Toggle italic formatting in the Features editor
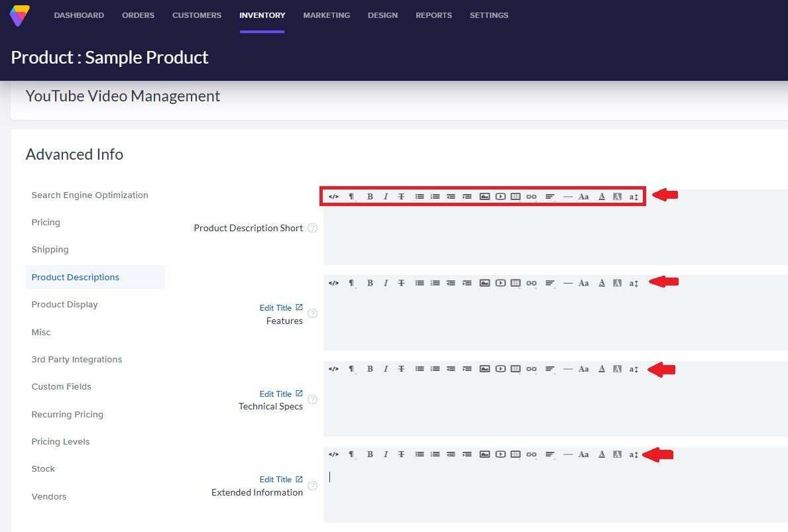This screenshot has height=532, width=788. pyautogui.click(x=386, y=282)
